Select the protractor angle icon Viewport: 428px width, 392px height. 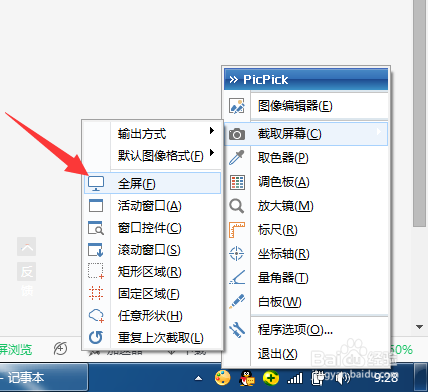pos(237,277)
